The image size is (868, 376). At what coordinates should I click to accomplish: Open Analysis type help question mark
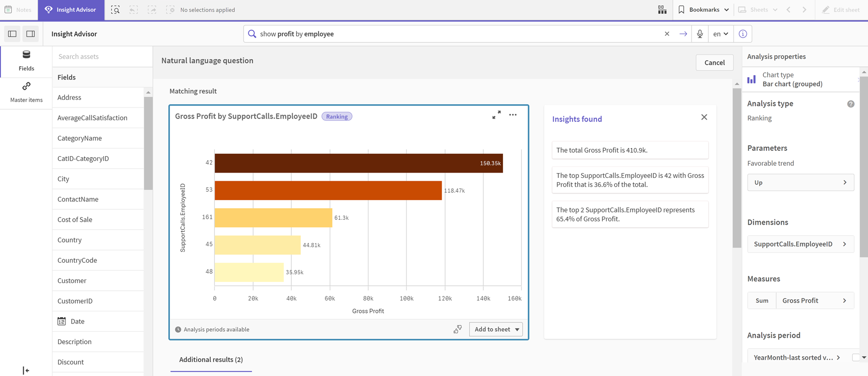click(x=851, y=104)
